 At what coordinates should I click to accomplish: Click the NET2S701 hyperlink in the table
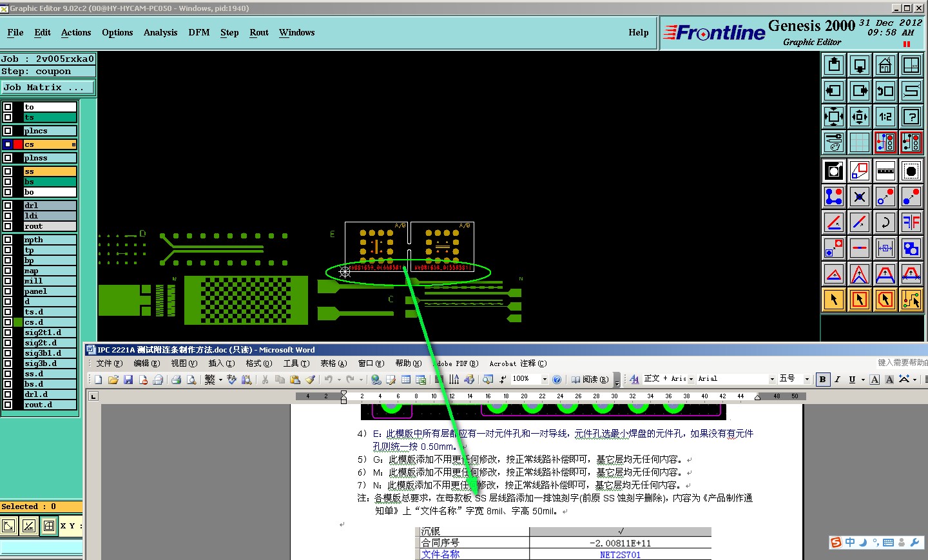(x=620, y=555)
